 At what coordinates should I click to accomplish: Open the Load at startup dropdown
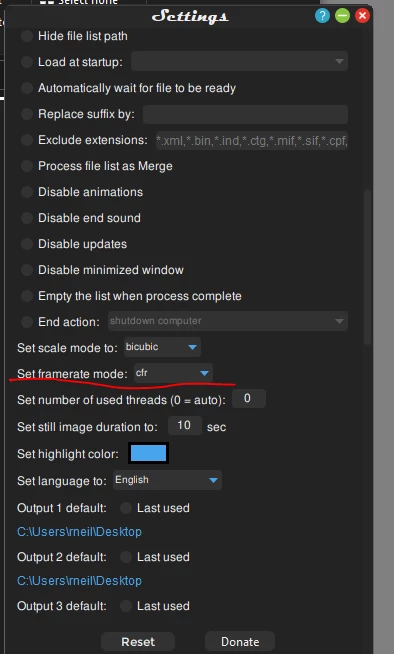pos(239,61)
